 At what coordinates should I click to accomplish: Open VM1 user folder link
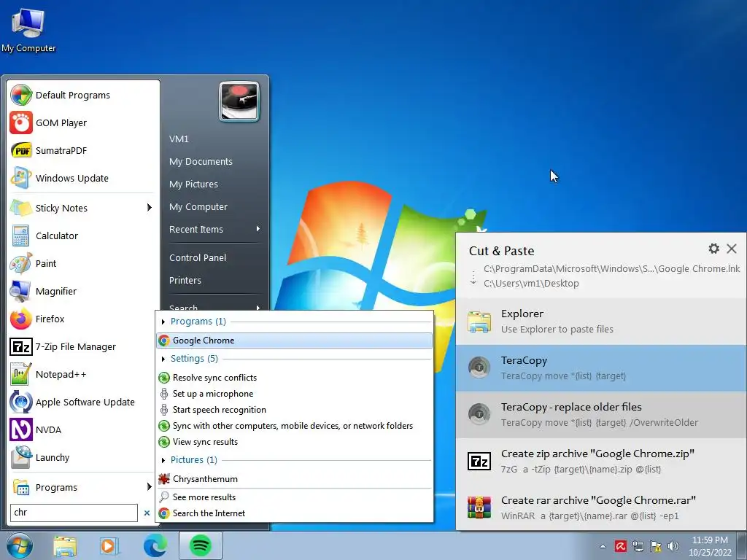[179, 139]
